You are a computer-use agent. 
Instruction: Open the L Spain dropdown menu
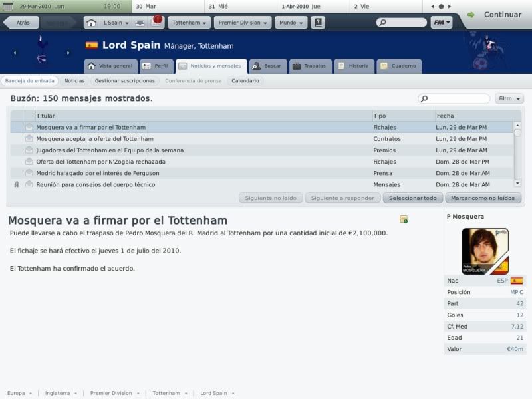(x=116, y=23)
